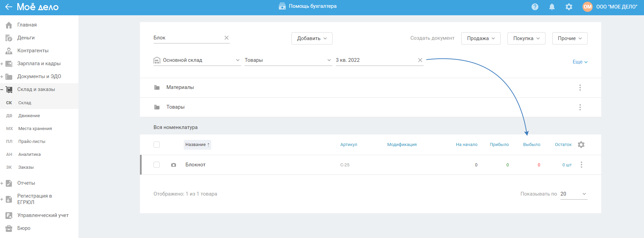This screenshot has height=238, width=644.
Task: Check the Блокнот row checkbox
Action: pos(157,165)
